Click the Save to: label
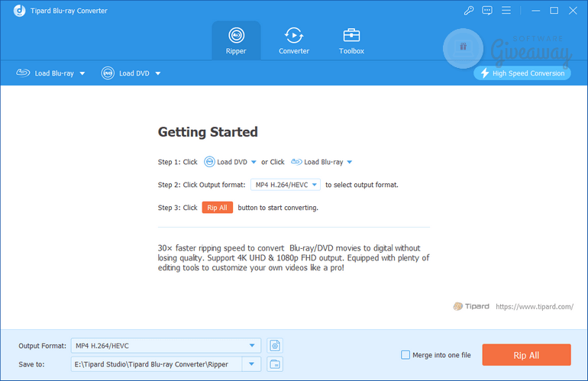 (31, 364)
